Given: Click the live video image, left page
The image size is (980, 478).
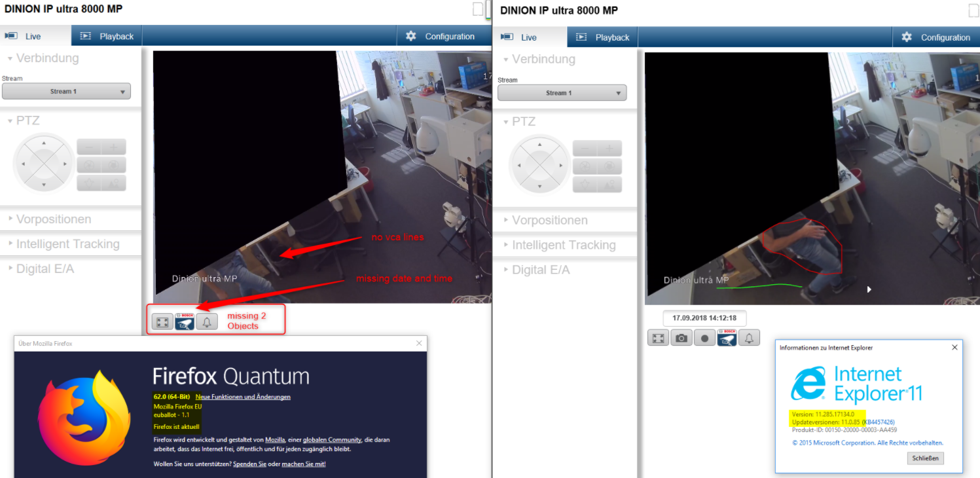Looking at the screenshot, I should click(322, 177).
